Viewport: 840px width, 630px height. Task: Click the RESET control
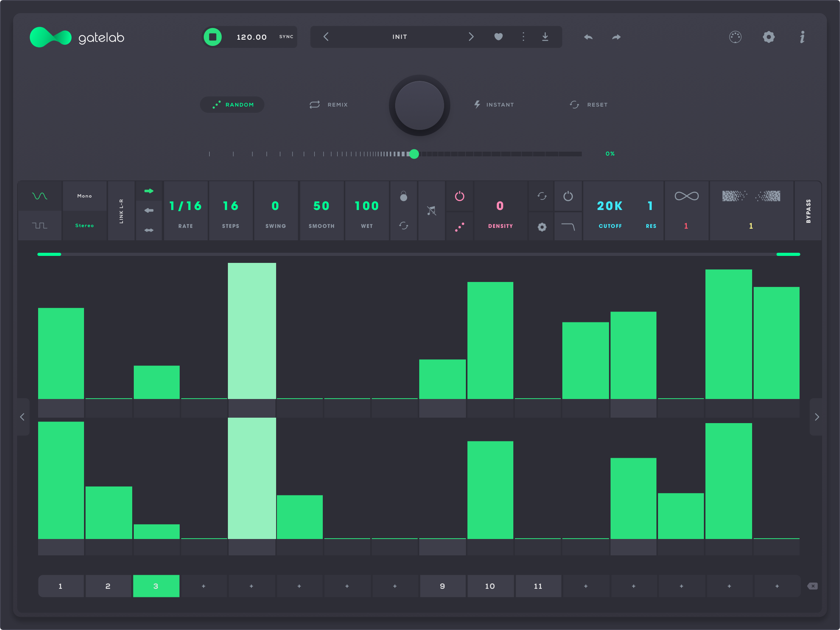(x=589, y=104)
